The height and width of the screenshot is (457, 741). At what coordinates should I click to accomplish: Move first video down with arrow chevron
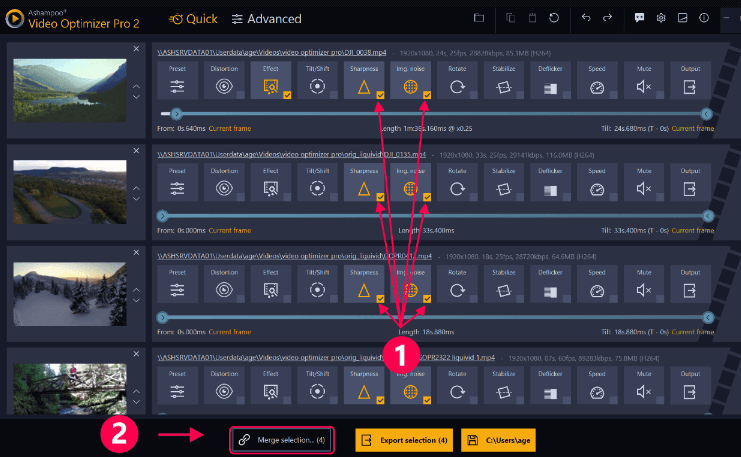[x=136, y=98]
